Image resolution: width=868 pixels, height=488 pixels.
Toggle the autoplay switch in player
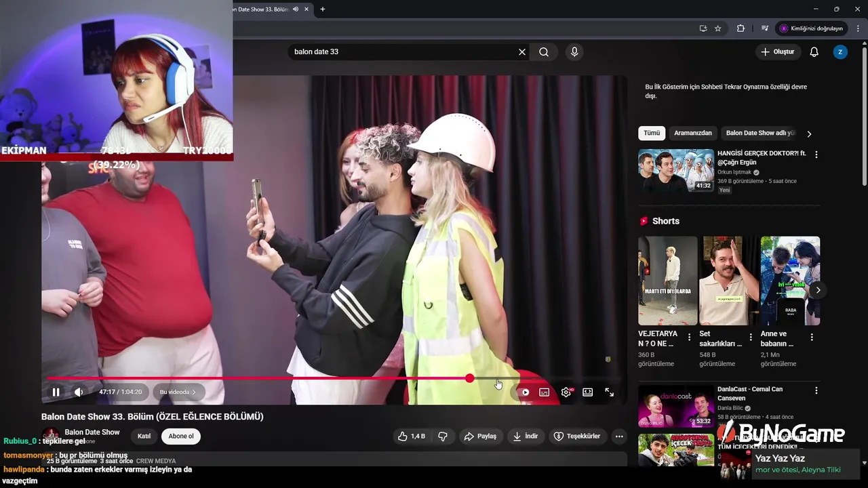click(x=524, y=392)
